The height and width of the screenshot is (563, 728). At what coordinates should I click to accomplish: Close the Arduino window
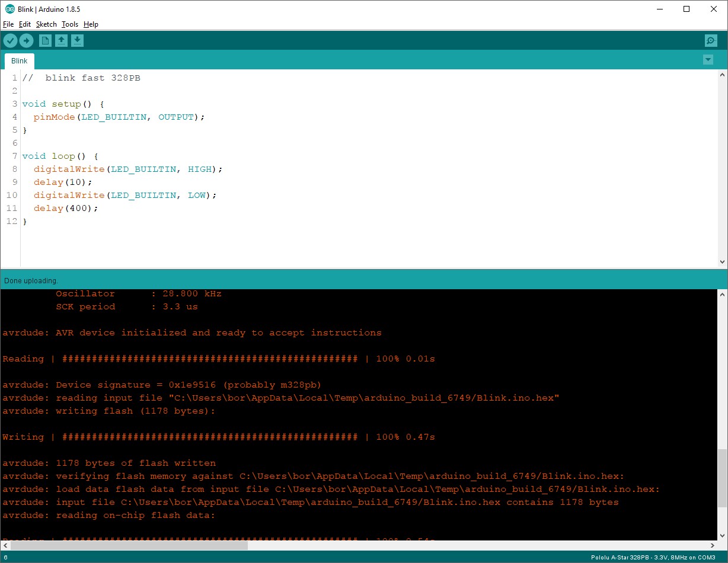[714, 9]
